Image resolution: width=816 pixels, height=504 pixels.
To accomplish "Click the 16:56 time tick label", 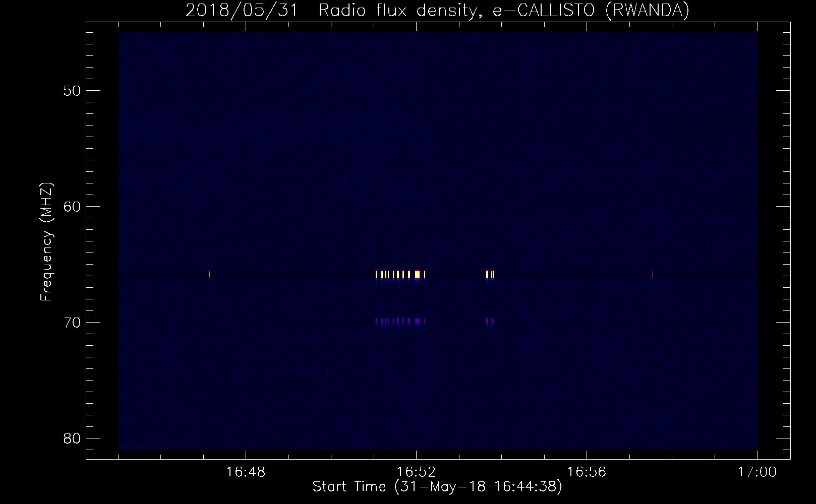I will [587, 472].
